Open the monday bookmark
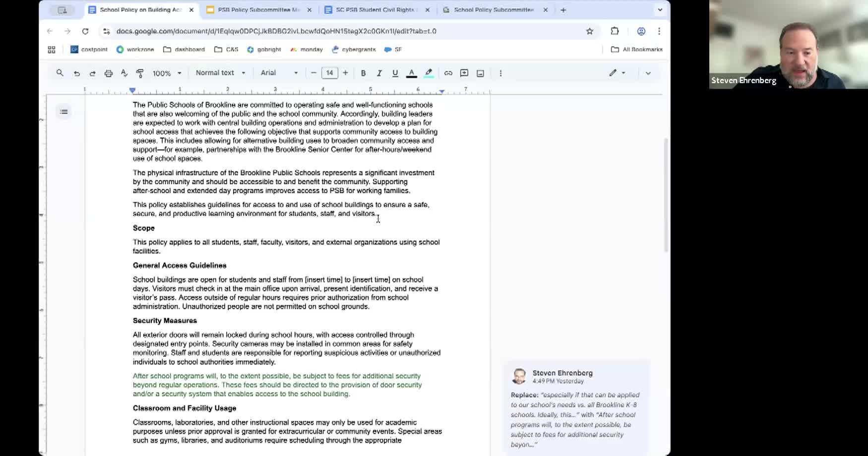Screen dimensions: 868x456 pos(307,50)
